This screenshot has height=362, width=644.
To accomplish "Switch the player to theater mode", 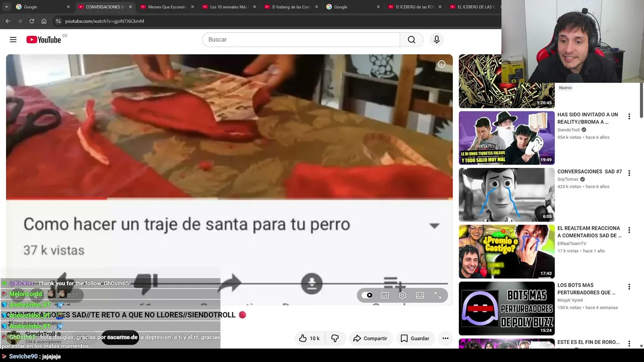I will pos(420,295).
